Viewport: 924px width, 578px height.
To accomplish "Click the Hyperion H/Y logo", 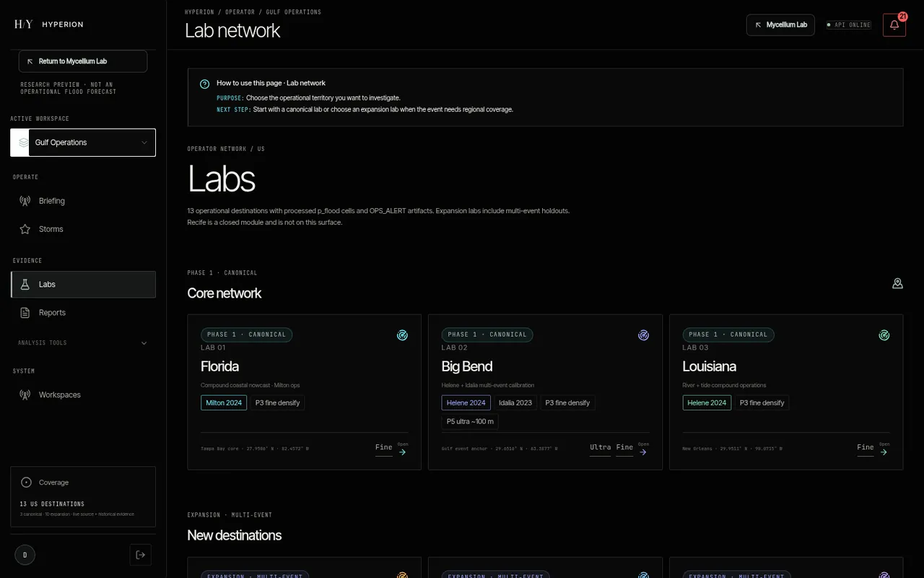I will [x=23, y=24].
